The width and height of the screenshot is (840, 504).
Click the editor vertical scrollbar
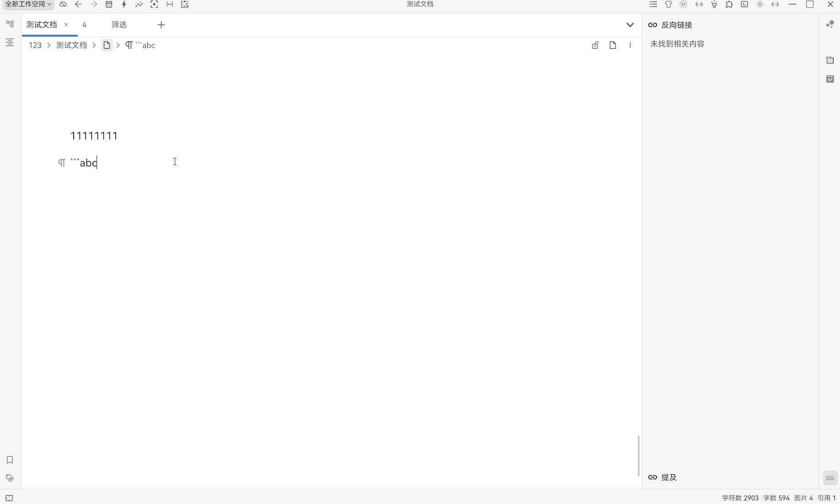click(x=638, y=456)
